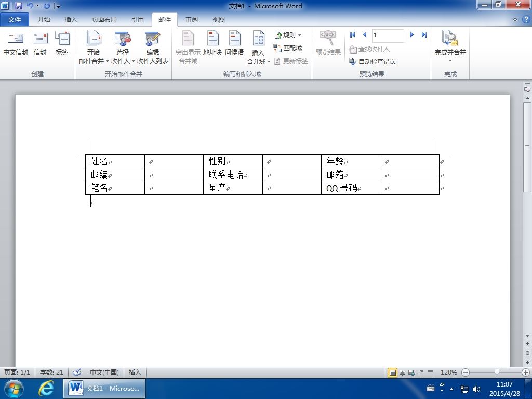532x399 pixels.
Task: Select Draft view button
Action: (431, 373)
